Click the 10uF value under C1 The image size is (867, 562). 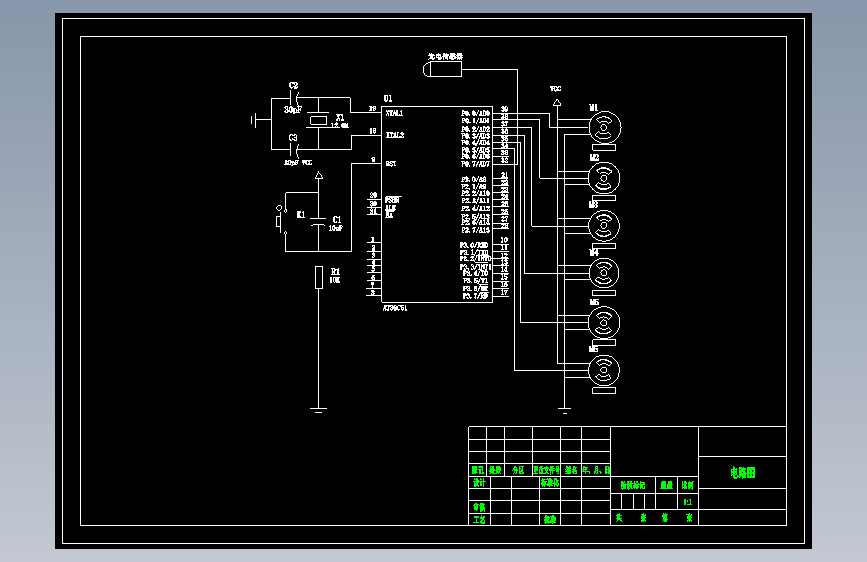pyautogui.click(x=336, y=228)
